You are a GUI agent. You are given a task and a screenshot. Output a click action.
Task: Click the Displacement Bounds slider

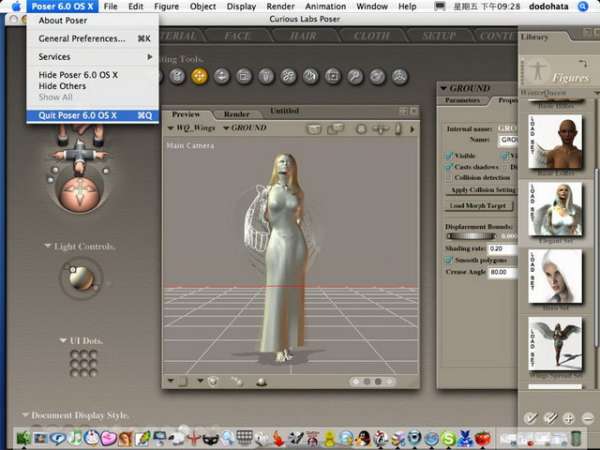[x=471, y=236]
